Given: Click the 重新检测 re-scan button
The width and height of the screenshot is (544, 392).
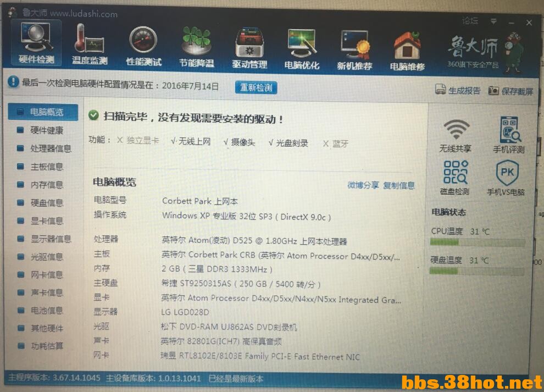Looking at the screenshot, I should click(256, 87).
